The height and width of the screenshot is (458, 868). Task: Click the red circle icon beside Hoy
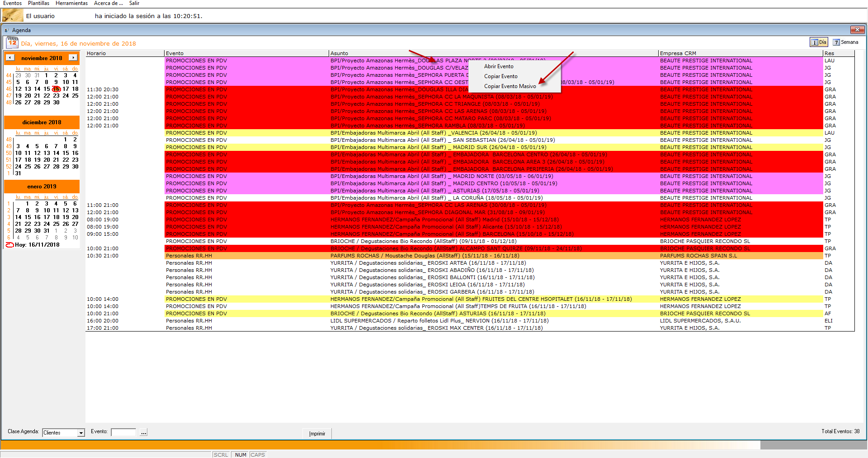click(10, 245)
